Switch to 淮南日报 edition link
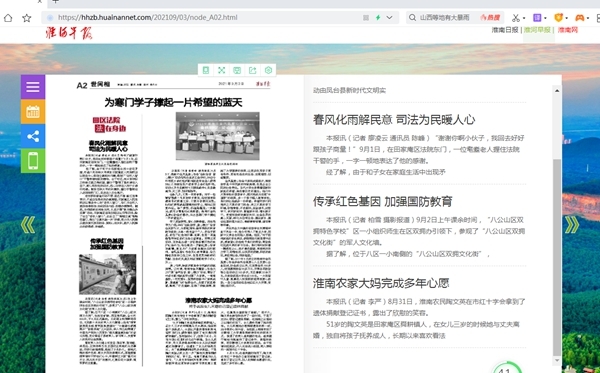The height and width of the screenshot is (373, 600). click(505, 30)
